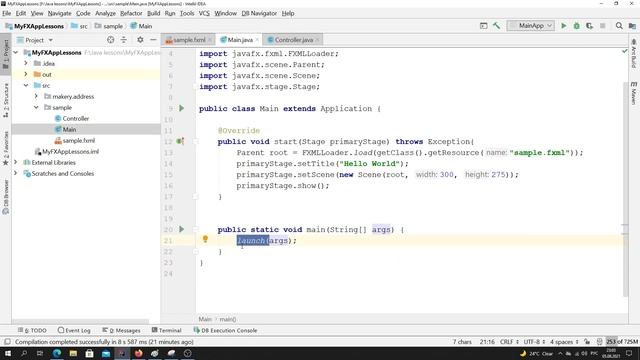Image resolution: width=640 pixels, height=360 pixels.
Task: Open MainApp run configuration dropdown
Action: tap(531, 26)
